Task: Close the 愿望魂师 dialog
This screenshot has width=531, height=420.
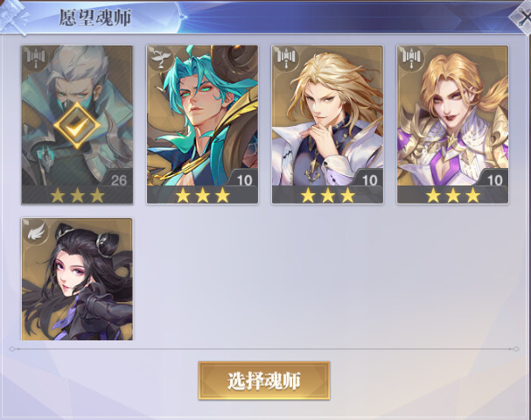Action: [523, 17]
